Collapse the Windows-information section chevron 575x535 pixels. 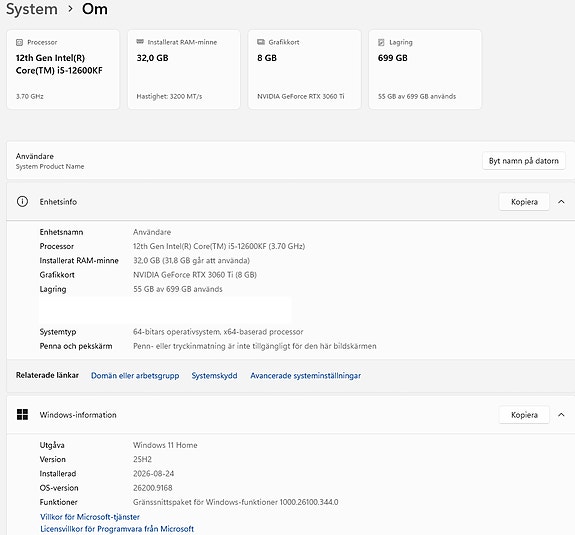pyautogui.click(x=561, y=415)
